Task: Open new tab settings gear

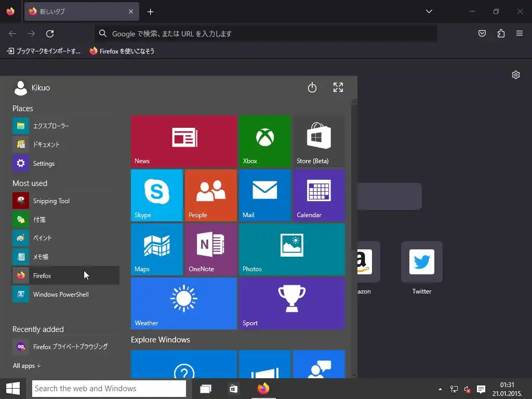Action: point(516,75)
